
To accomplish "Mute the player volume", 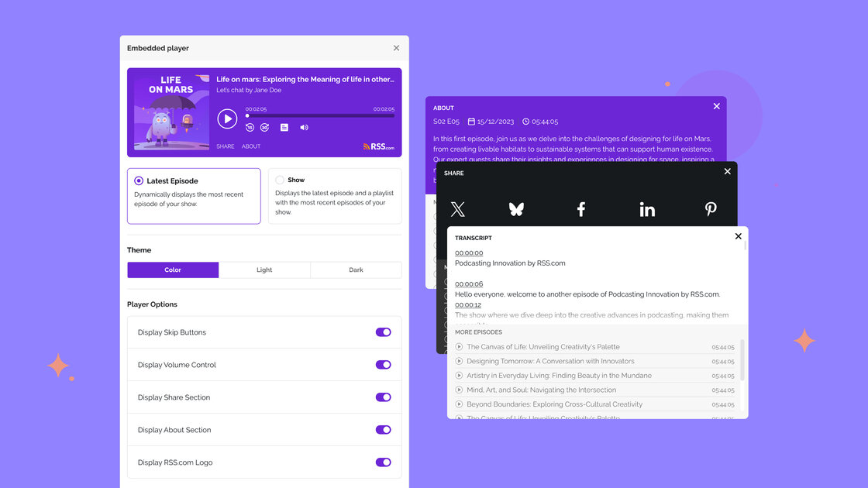I will (x=304, y=128).
